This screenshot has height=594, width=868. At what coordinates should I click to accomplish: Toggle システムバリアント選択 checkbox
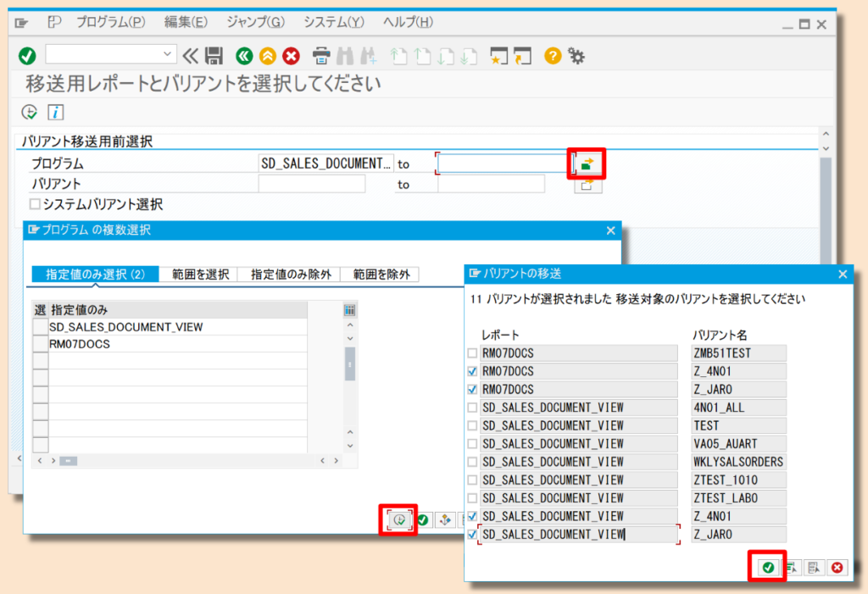35,204
